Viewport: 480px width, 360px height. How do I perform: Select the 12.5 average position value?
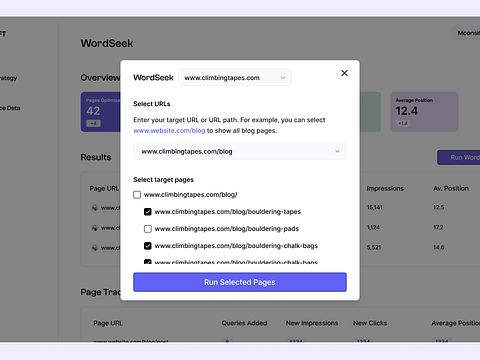click(x=439, y=207)
